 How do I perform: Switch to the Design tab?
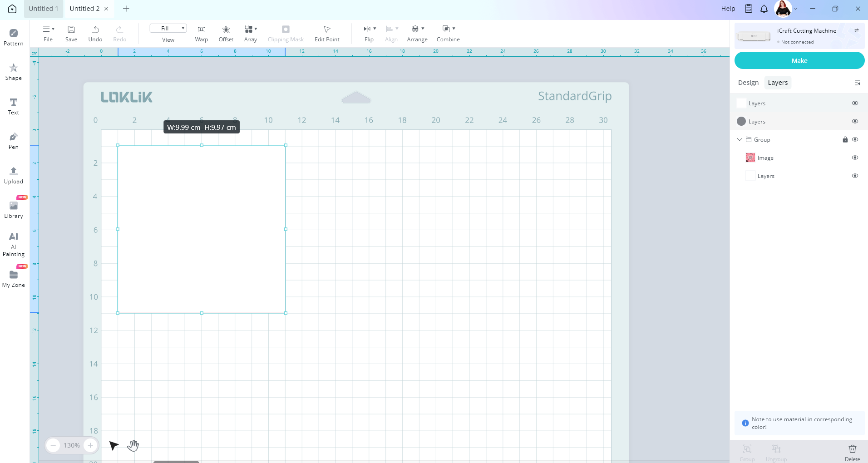748,83
